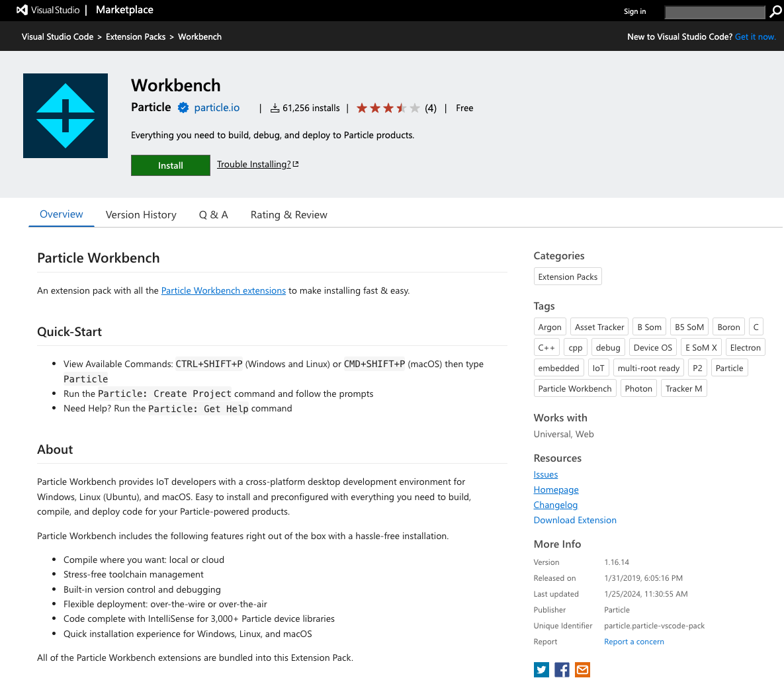
Task: Click Download Extension link
Action: pos(575,520)
